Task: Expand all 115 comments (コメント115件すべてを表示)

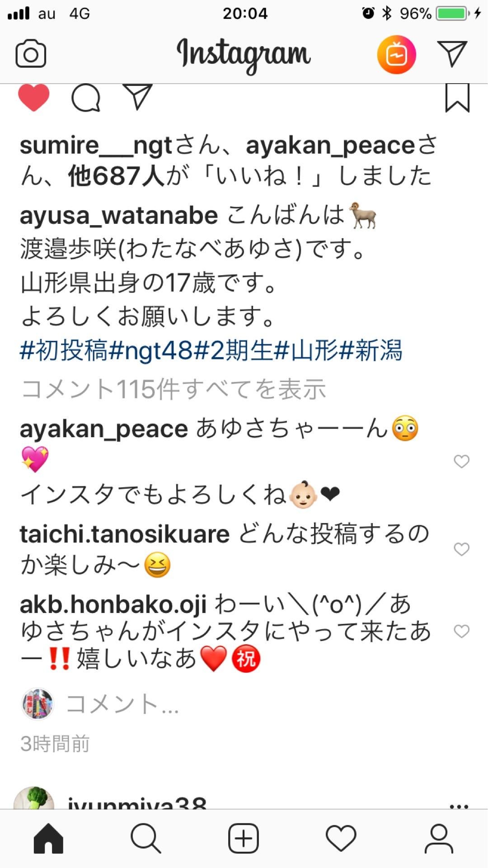Action: 174,389
